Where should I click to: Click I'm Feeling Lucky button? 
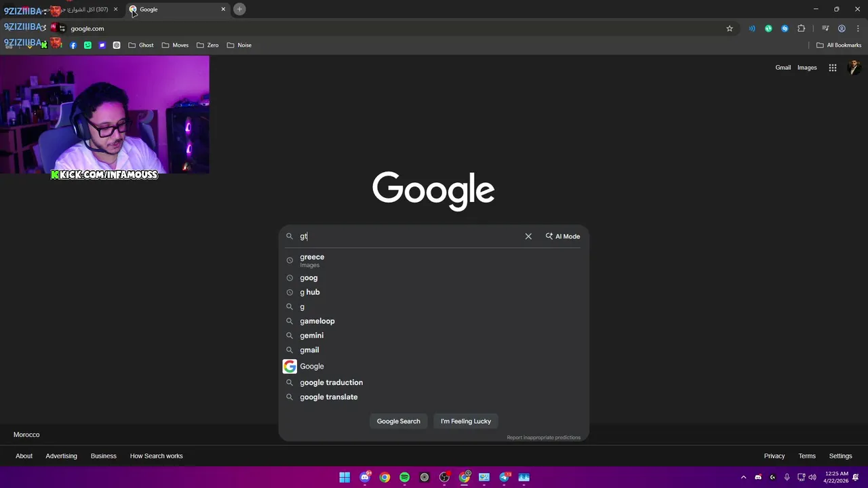pyautogui.click(x=466, y=421)
